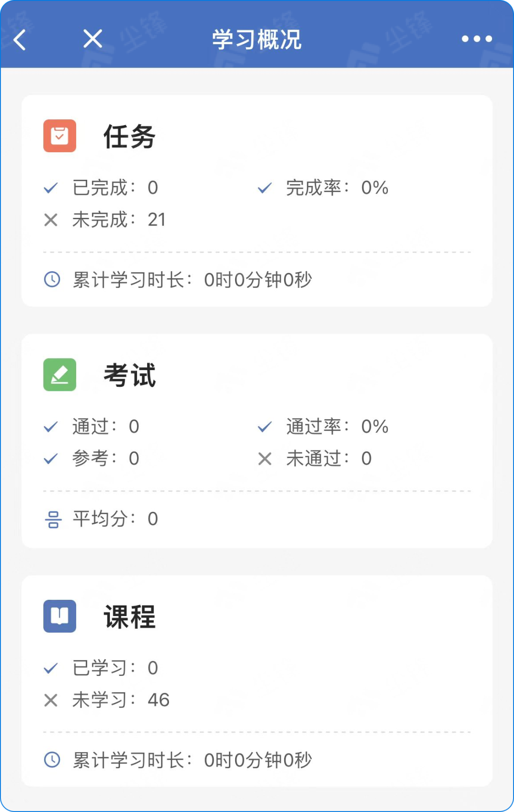Open the three-dot more options menu
Screen dimensions: 514x812
click(476, 39)
